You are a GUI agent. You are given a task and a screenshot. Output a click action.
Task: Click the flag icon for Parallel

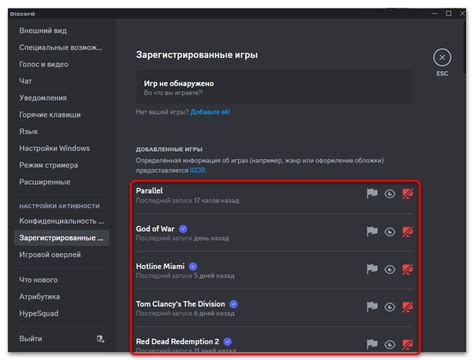(372, 194)
